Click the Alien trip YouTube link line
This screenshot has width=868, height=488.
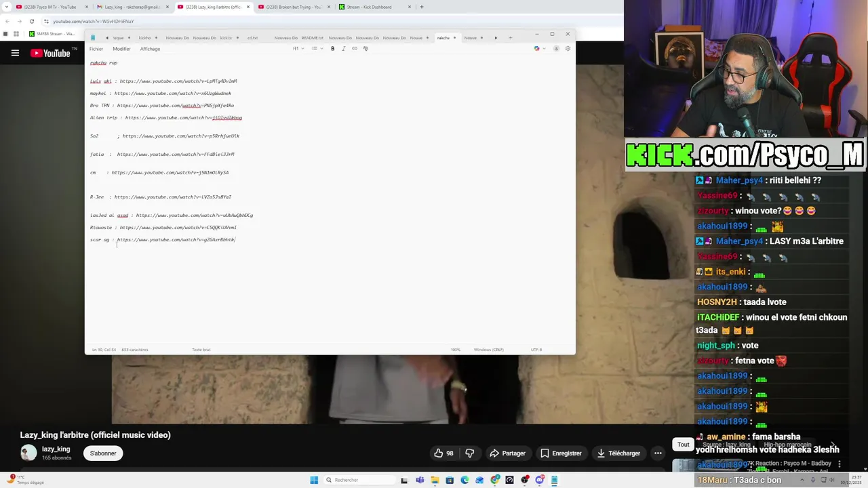pos(166,117)
